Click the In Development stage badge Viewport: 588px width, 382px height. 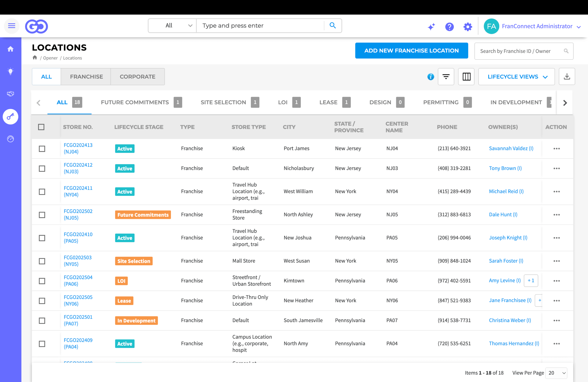coord(136,320)
